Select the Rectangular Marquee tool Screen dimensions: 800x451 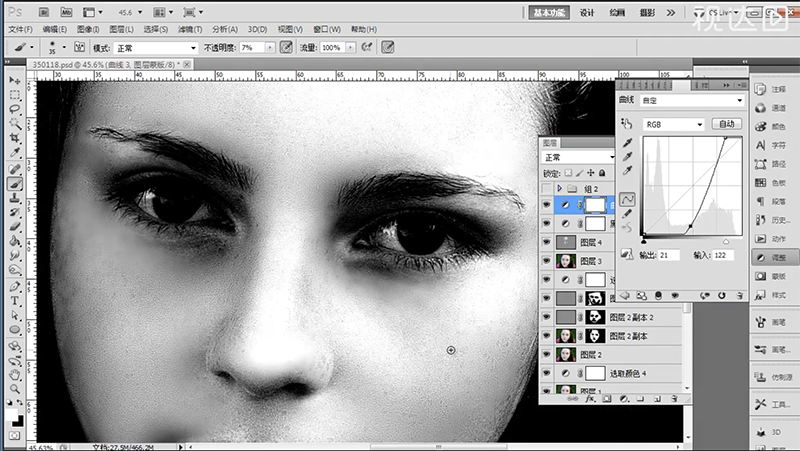pos(14,95)
